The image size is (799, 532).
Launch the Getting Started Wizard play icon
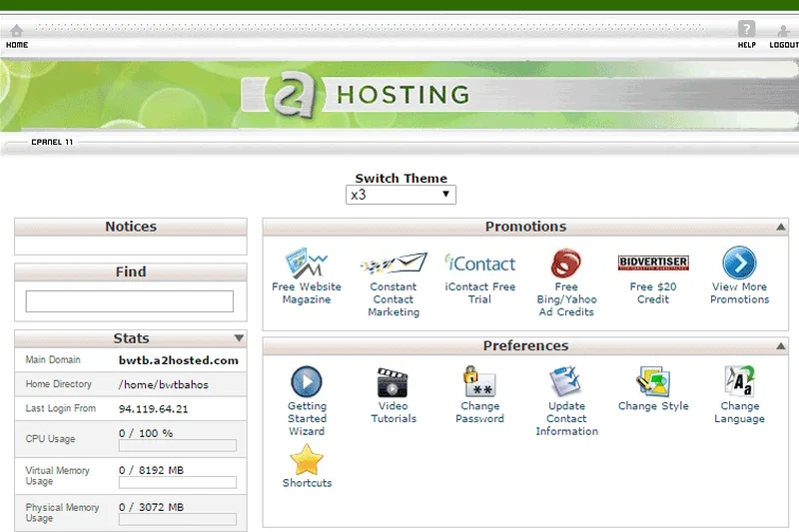coord(307,382)
